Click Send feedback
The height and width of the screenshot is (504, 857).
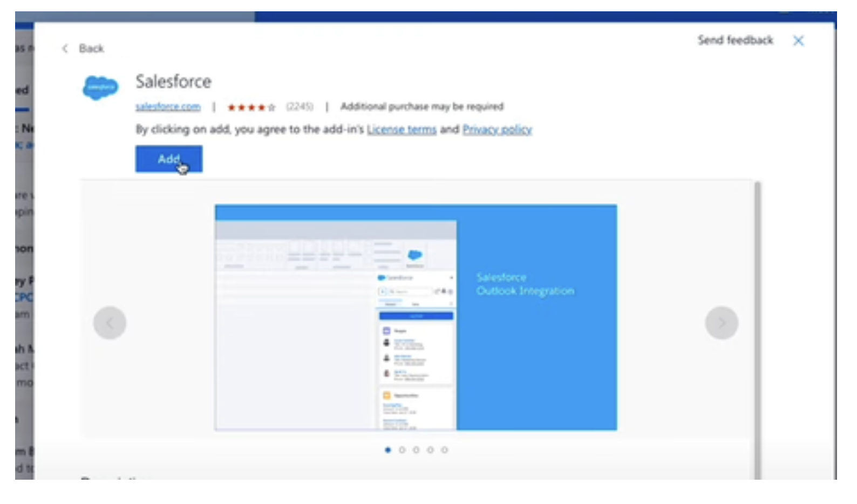coord(735,40)
